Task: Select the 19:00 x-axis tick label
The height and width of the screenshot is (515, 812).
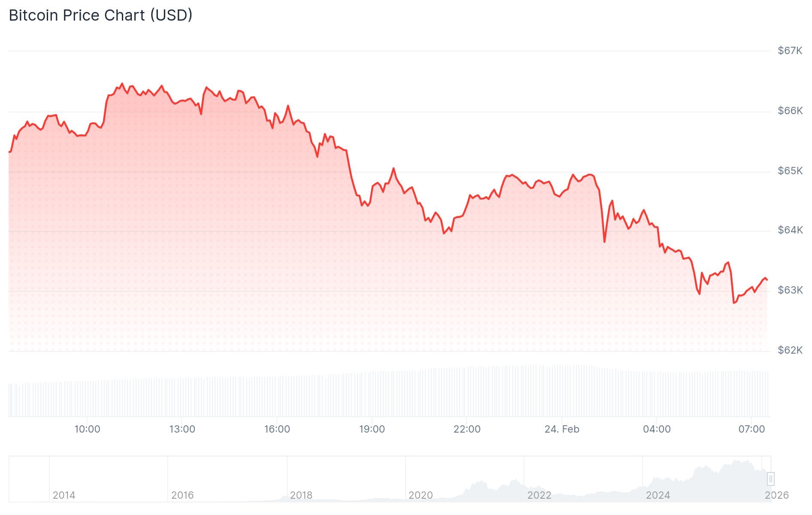Action: coord(372,429)
